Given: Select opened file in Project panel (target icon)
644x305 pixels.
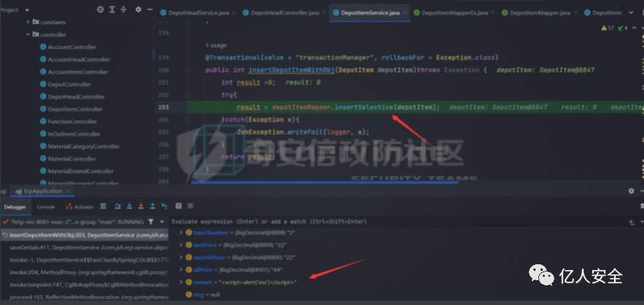Looking at the screenshot, I should pos(101,9).
